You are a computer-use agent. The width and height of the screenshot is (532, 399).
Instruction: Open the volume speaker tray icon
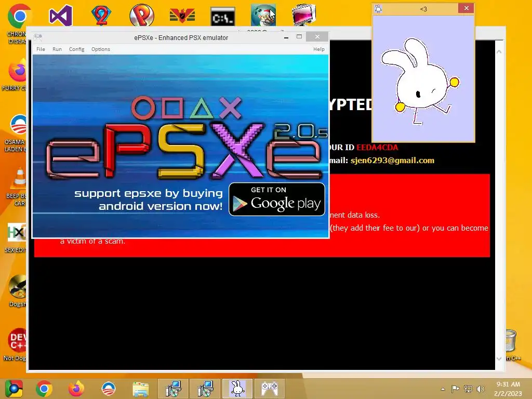pos(481,389)
